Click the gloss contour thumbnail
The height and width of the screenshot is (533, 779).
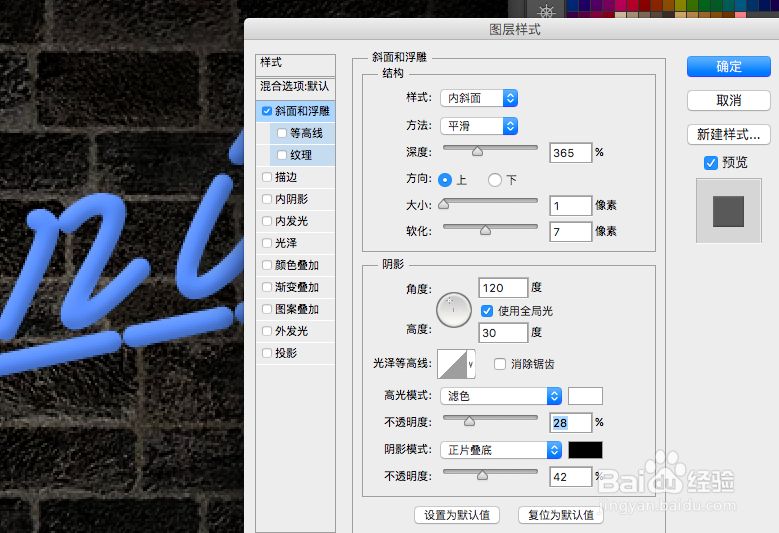tap(452, 364)
